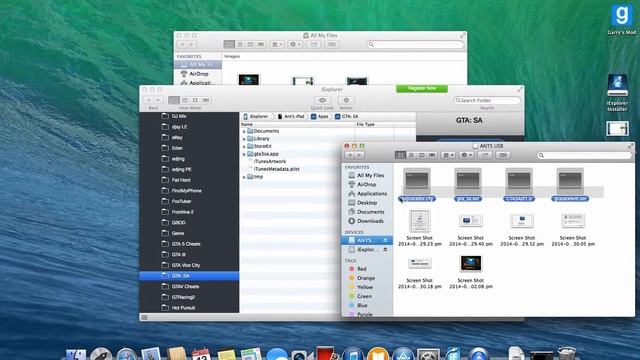Switch ANTS USB window to Cover Flow view
Image resolution: width=640 pixels, height=360 pixels.
[432, 155]
